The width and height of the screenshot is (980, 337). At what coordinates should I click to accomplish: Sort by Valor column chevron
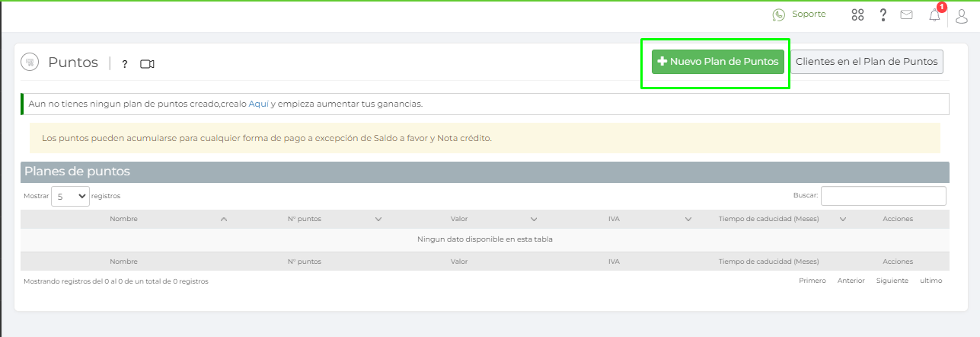point(534,219)
